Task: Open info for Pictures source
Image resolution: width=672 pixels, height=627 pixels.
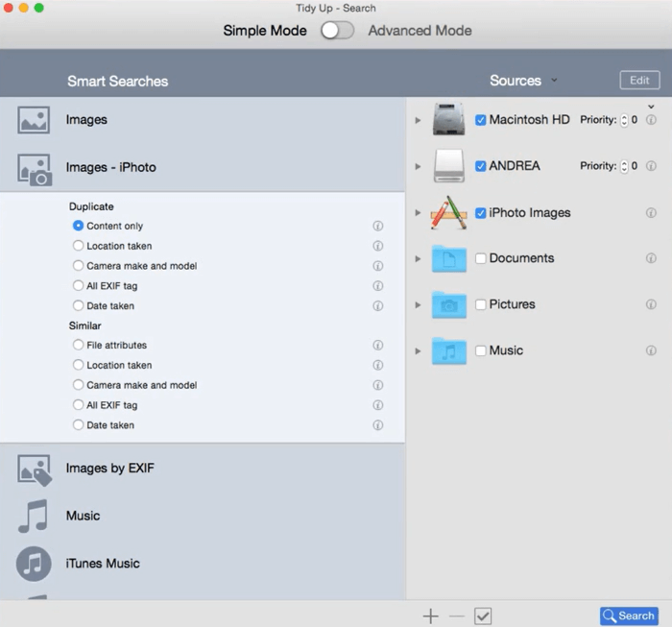Action: click(651, 304)
